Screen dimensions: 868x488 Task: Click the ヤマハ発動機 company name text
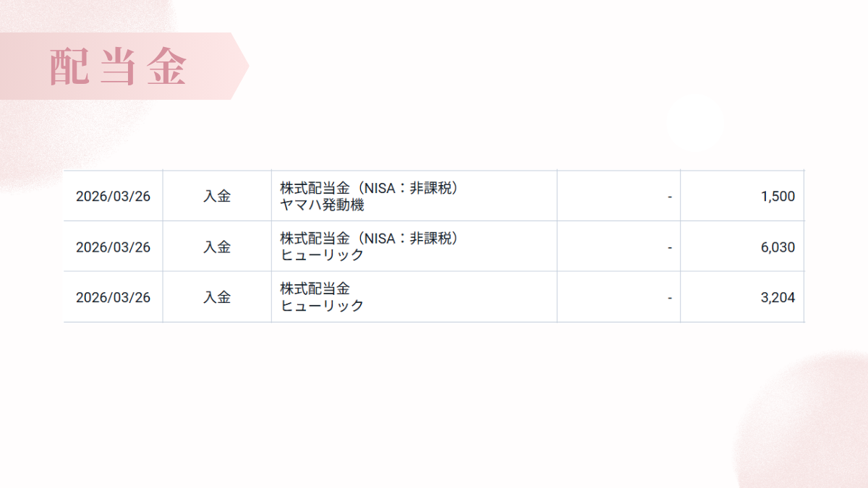[322, 205]
